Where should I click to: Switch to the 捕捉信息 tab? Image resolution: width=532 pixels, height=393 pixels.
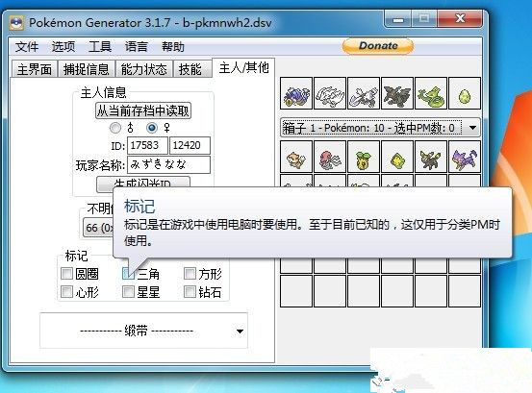click(87, 69)
